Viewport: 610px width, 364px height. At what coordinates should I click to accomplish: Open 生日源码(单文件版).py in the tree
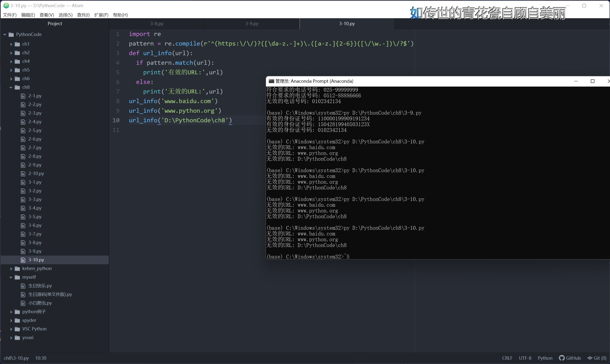[50, 295]
